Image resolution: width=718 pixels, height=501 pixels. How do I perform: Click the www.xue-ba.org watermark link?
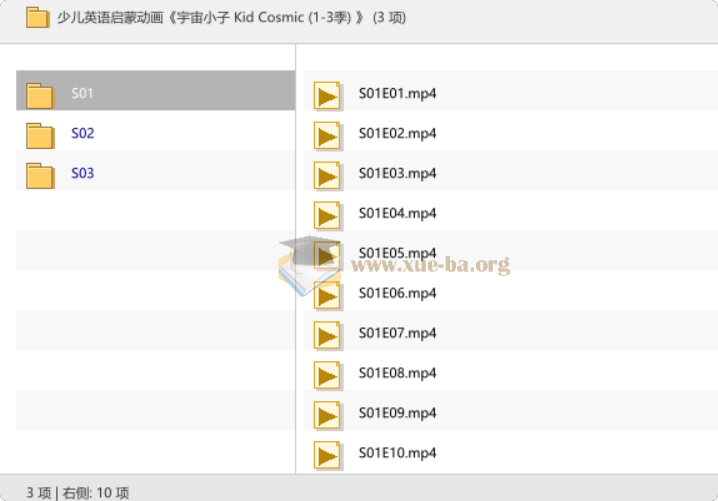click(x=430, y=266)
